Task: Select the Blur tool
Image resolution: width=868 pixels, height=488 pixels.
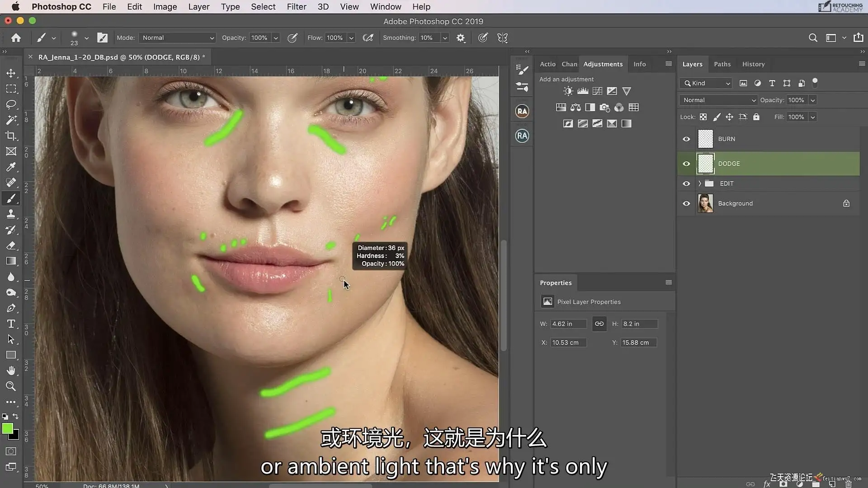Action: 11,277
